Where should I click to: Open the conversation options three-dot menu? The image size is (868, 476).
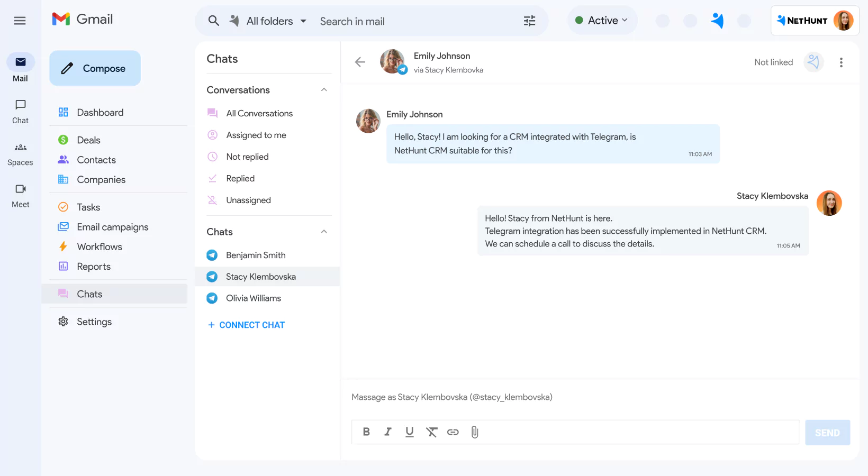click(x=841, y=62)
